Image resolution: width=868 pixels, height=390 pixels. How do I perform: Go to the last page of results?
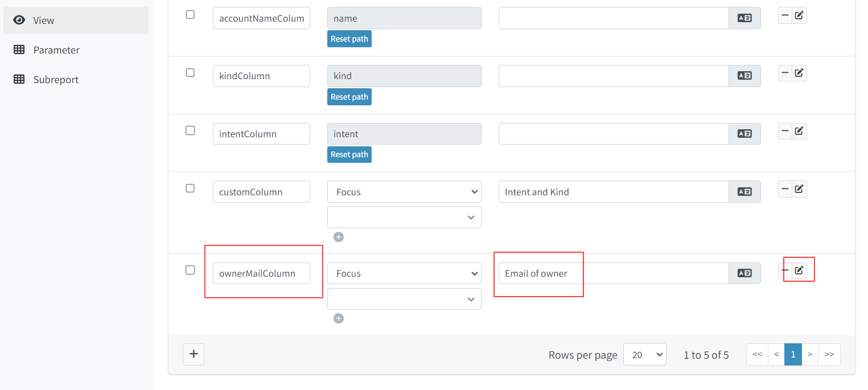pos(829,354)
